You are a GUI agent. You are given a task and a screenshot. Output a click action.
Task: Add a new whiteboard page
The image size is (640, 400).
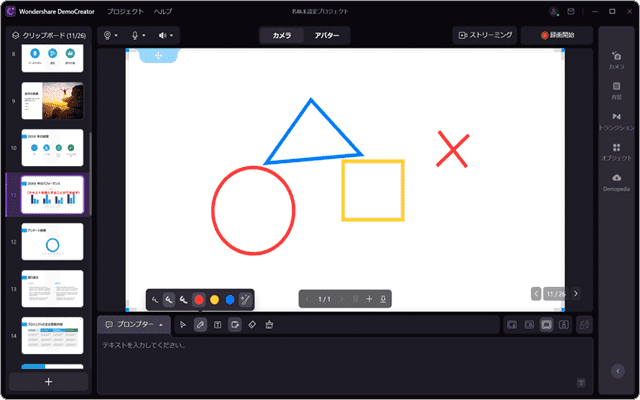[369, 299]
